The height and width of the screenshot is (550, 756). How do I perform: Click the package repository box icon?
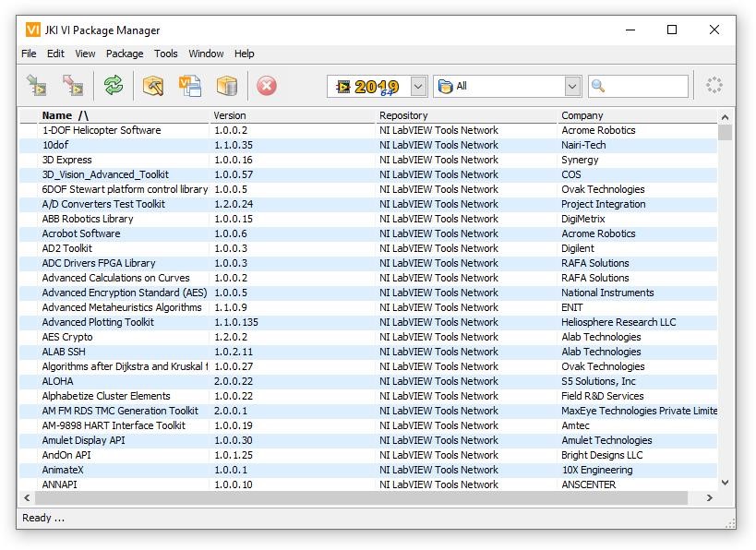pos(227,86)
